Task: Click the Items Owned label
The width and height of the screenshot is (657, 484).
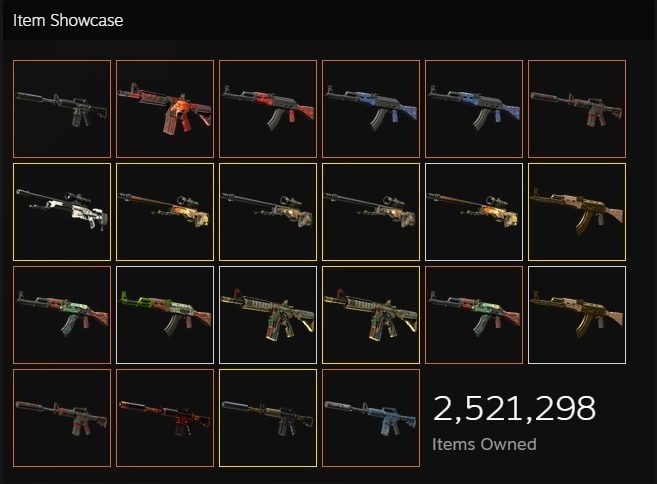Action: (x=484, y=444)
